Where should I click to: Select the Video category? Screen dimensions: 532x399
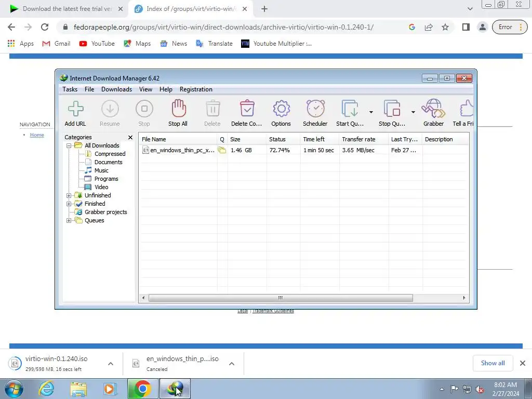coord(101,187)
